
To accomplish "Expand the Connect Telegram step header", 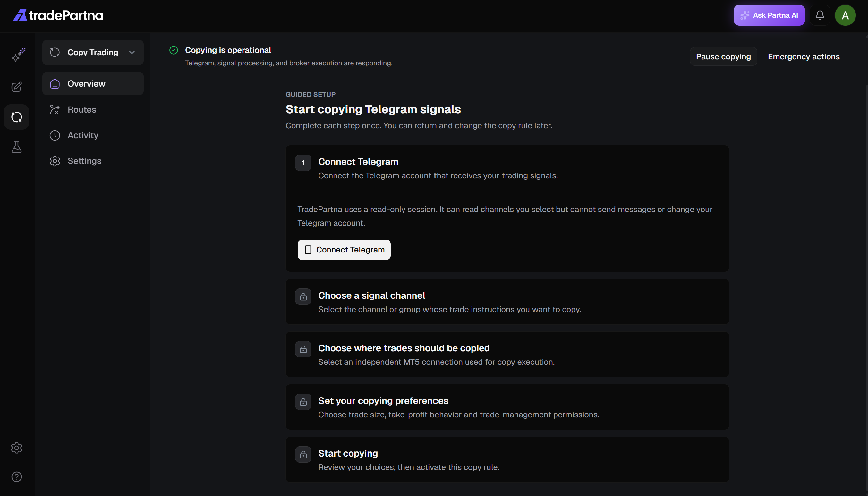I will click(507, 168).
